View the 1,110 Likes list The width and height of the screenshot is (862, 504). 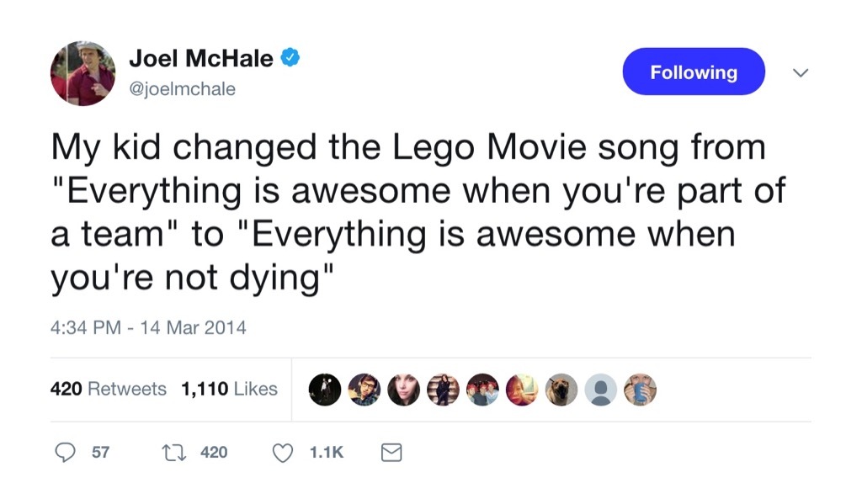pyautogui.click(x=227, y=389)
